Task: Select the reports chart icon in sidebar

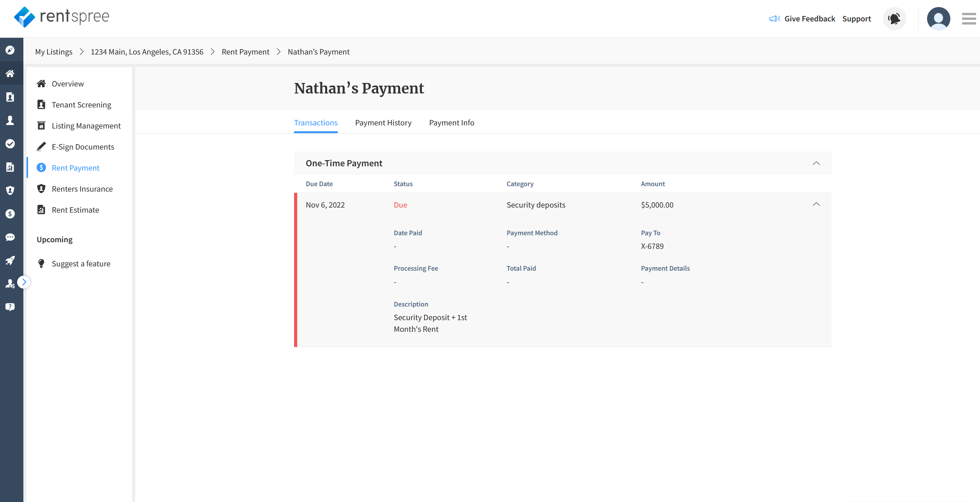Action: 11,167
